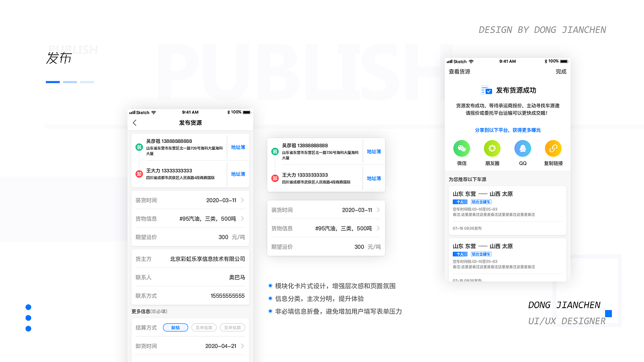The image size is (644, 362).
Task: Edit 联系人 奥巴马 field
Action: tap(190, 278)
